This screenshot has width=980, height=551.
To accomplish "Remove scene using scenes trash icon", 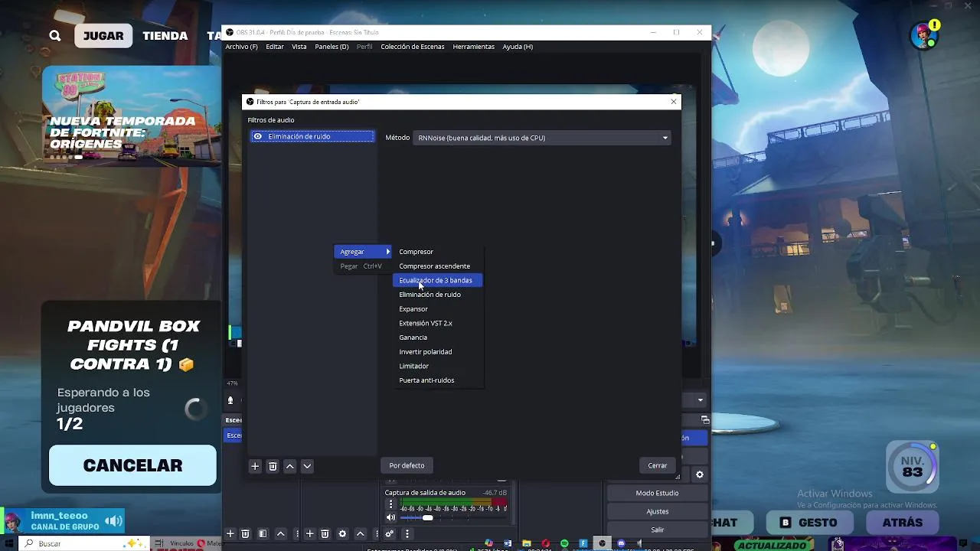I will pyautogui.click(x=245, y=533).
